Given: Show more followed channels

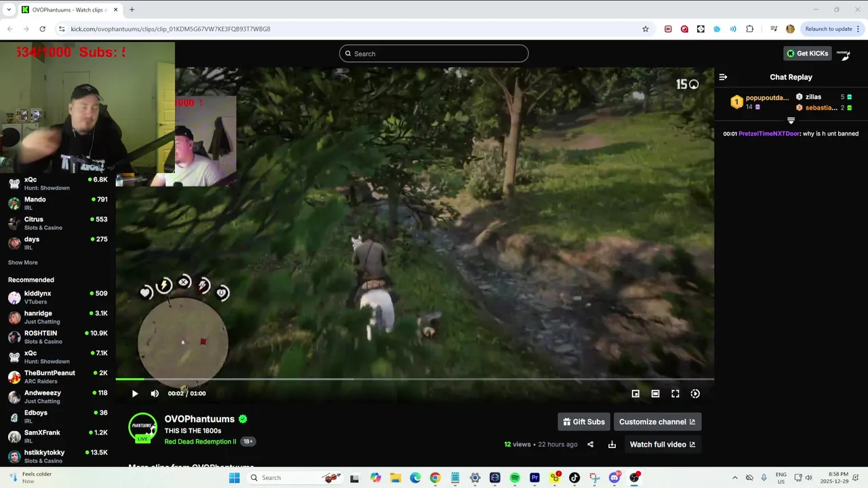Looking at the screenshot, I should tap(23, 262).
